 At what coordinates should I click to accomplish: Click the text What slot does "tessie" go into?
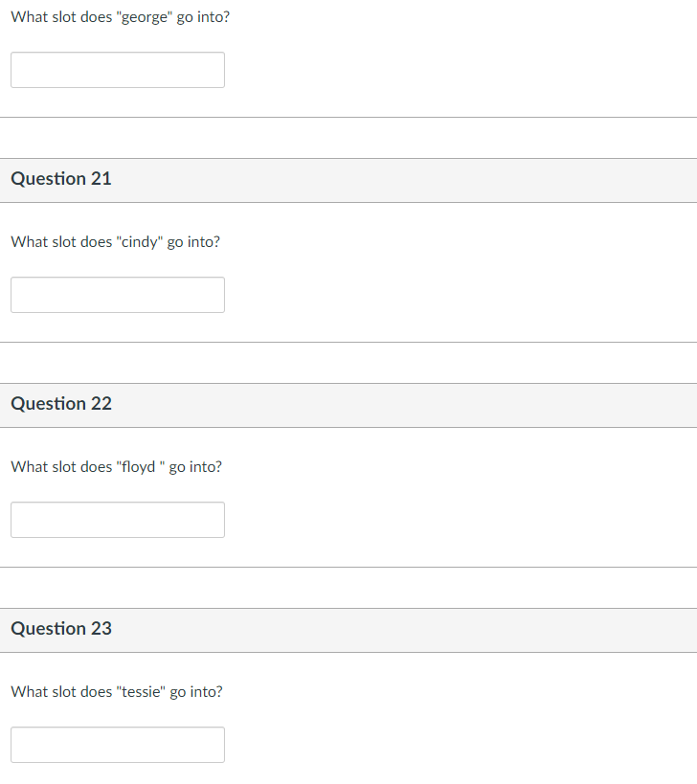point(117,692)
